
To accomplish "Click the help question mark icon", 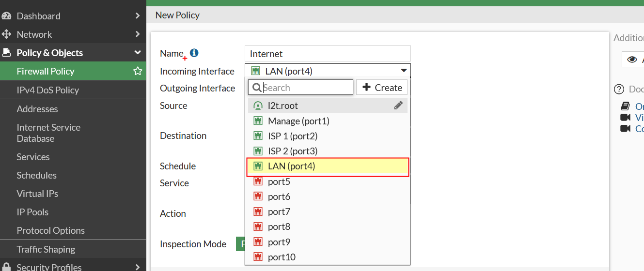I will 619,89.
